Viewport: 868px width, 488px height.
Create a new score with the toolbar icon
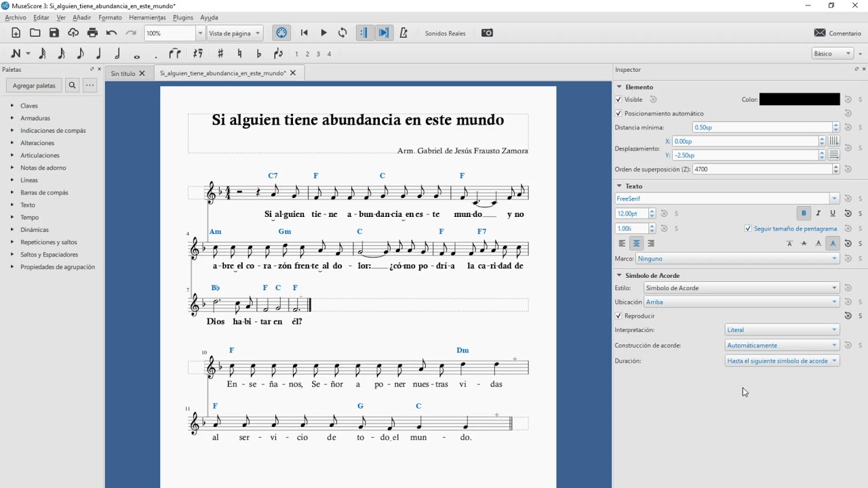[x=16, y=33]
